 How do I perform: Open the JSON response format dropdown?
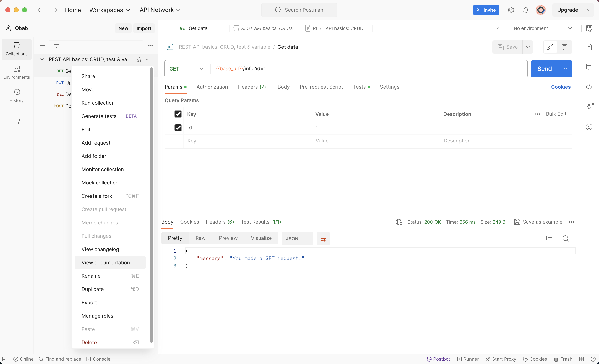pos(297,239)
